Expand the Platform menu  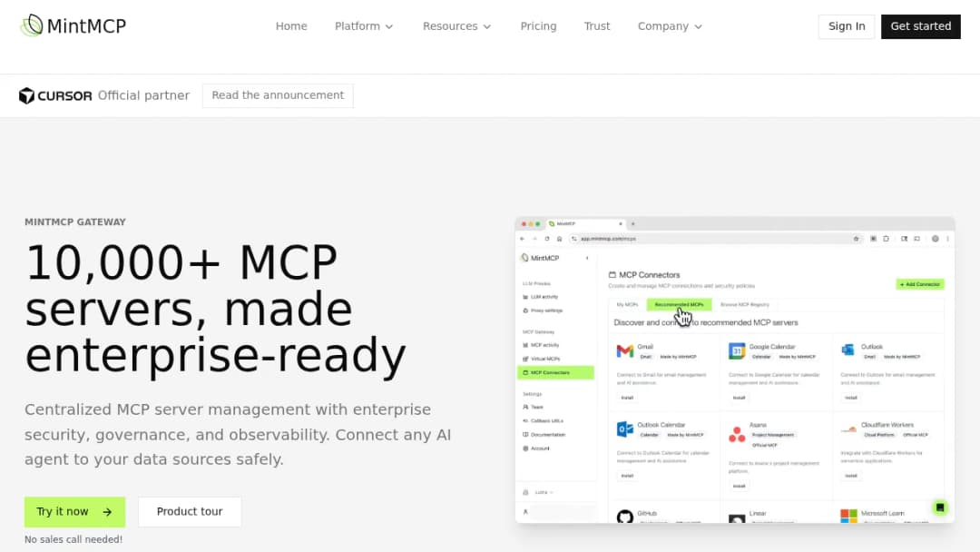tap(364, 26)
